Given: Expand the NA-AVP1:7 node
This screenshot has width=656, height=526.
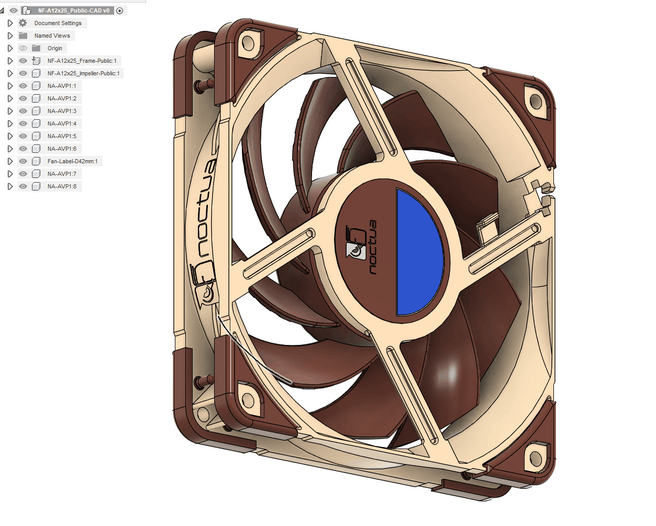Looking at the screenshot, I should [10, 174].
